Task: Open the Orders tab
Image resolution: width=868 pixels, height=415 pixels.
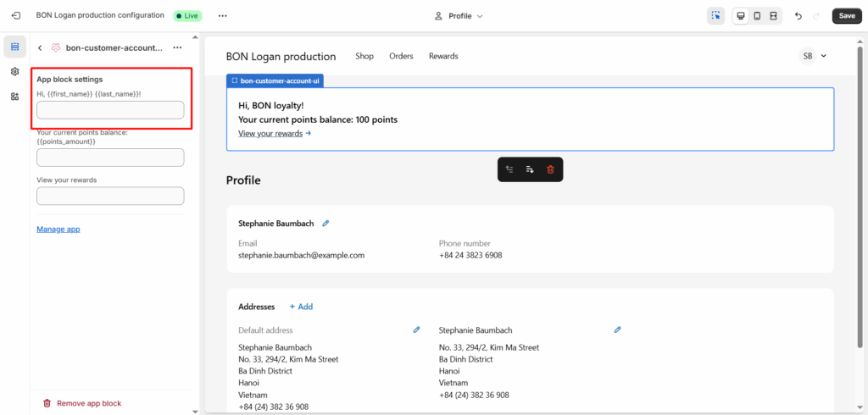Action: [x=401, y=57]
